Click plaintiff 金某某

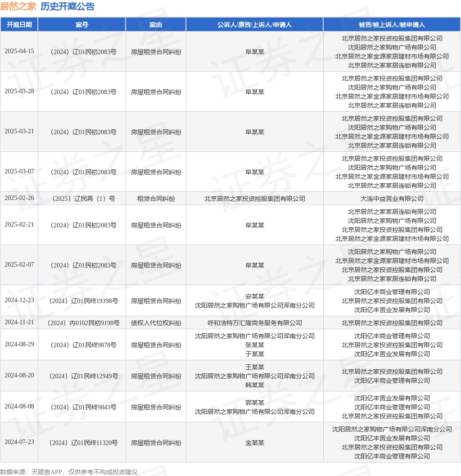pyautogui.click(x=255, y=443)
